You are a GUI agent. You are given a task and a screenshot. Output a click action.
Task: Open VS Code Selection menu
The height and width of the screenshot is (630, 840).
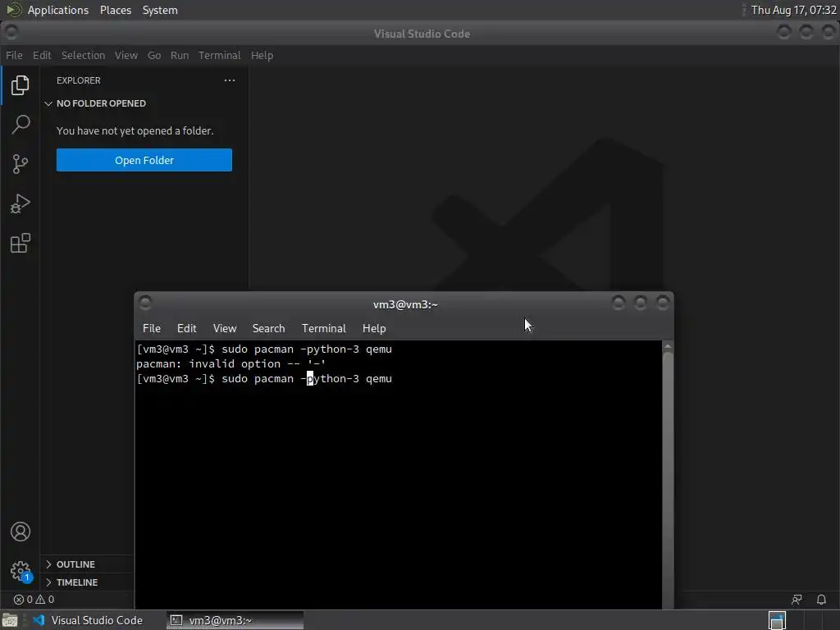pyautogui.click(x=83, y=55)
